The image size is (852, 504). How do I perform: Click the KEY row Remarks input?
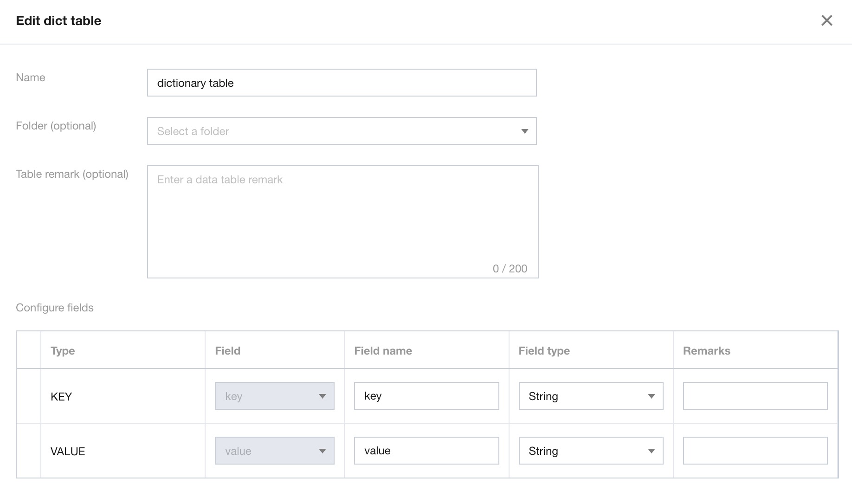[755, 396]
